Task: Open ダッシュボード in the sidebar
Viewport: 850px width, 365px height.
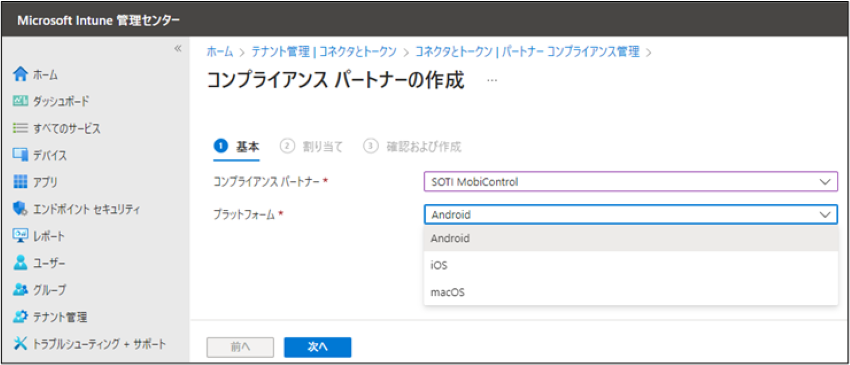Action: point(61,101)
